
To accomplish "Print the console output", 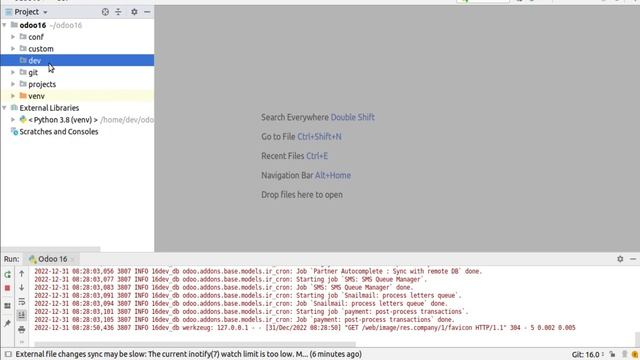I will [22, 329].
